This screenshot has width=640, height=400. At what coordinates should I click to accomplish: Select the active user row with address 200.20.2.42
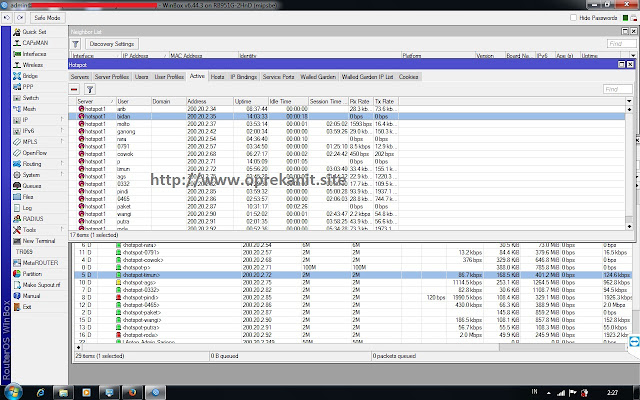tap(347, 131)
